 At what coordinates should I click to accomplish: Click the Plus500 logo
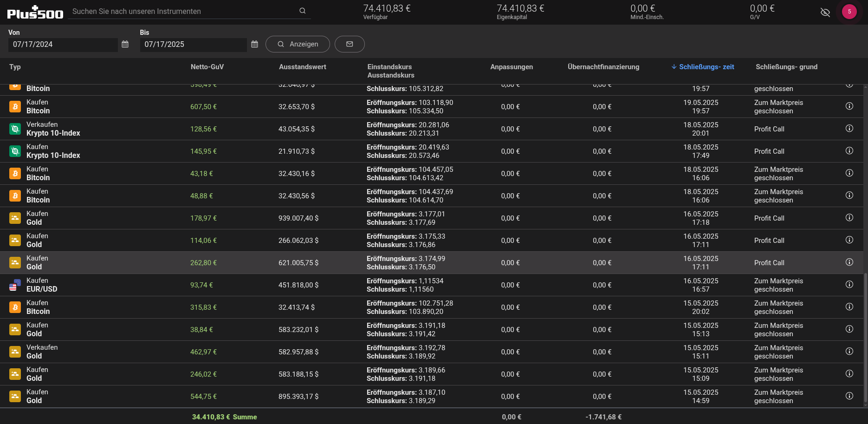(35, 13)
